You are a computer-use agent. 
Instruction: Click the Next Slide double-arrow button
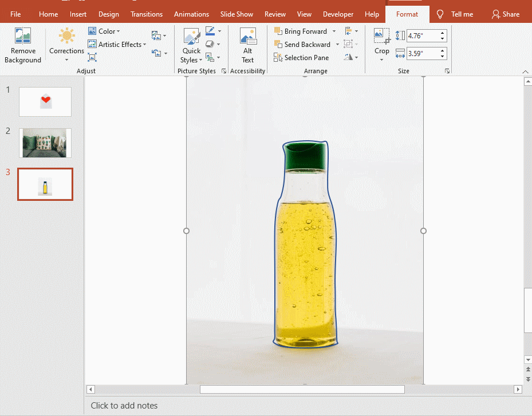pos(528,379)
